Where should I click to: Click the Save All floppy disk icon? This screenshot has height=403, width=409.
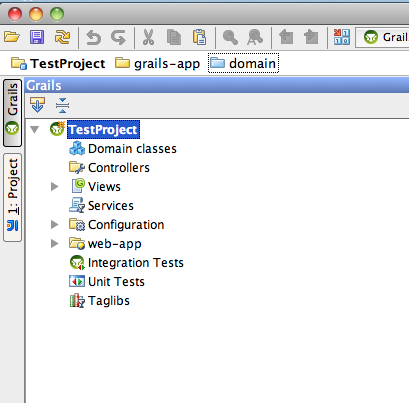tap(37, 37)
